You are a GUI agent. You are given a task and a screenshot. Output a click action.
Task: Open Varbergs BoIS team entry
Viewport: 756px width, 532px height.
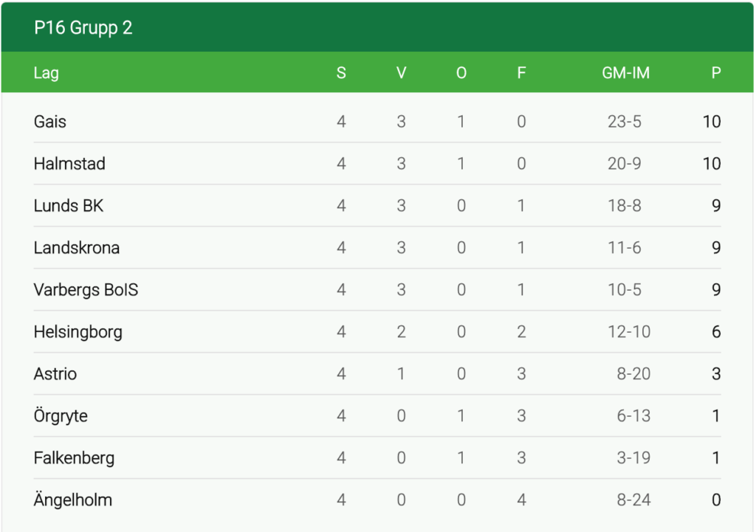86,290
